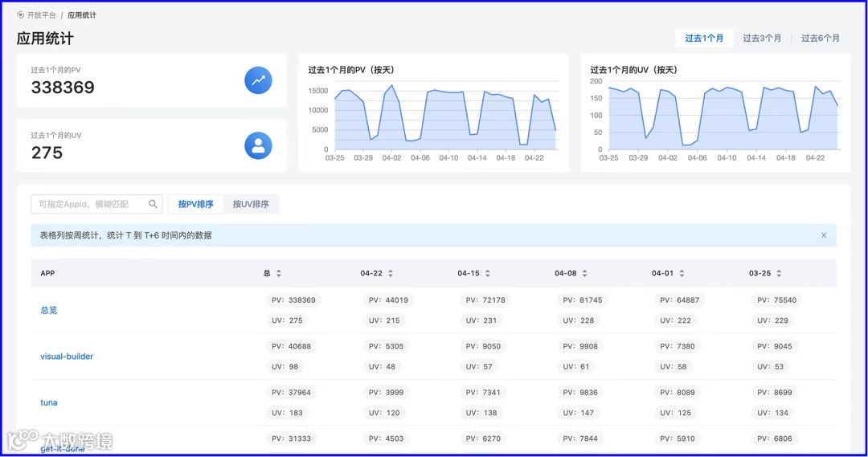Click the 04-01 column header label
868x457 pixels.
point(662,273)
